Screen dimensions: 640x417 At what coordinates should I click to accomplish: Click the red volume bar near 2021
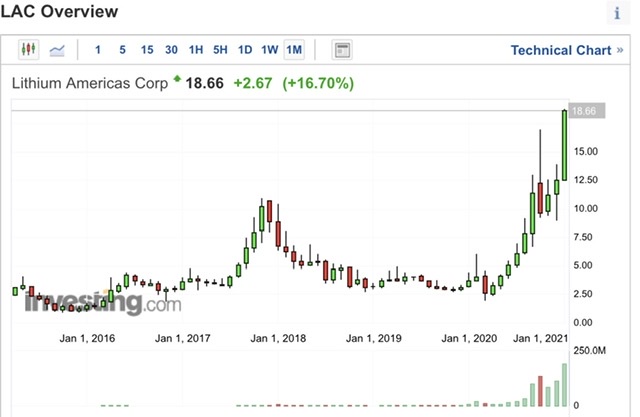540,391
